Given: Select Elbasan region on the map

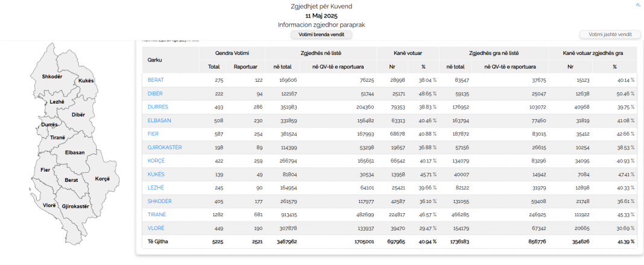Looking at the screenshot, I should click(x=75, y=152).
